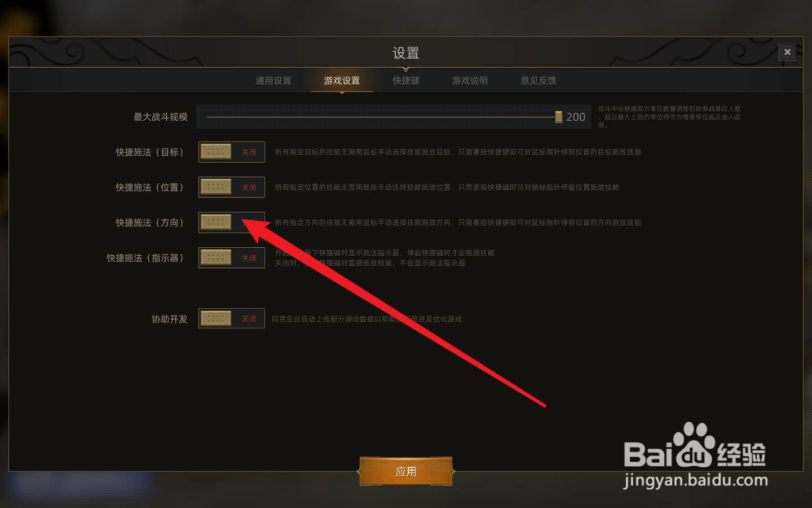The image size is (812, 508).
Task: Toggle 快捷施法（目标） switch
Action: point(232,152)
